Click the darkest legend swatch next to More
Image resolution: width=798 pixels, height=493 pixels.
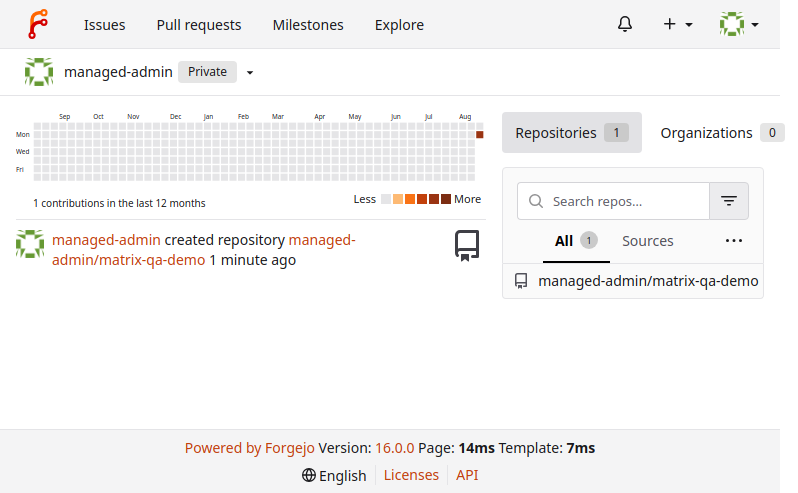pos(446,199)
